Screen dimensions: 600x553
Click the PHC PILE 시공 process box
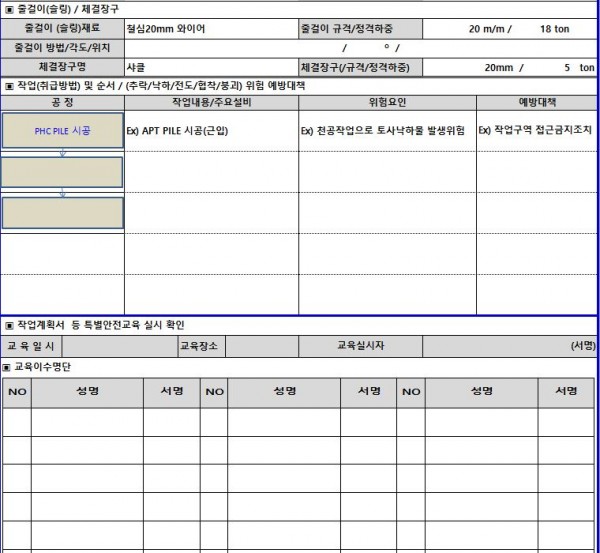[x=62, y=130]
